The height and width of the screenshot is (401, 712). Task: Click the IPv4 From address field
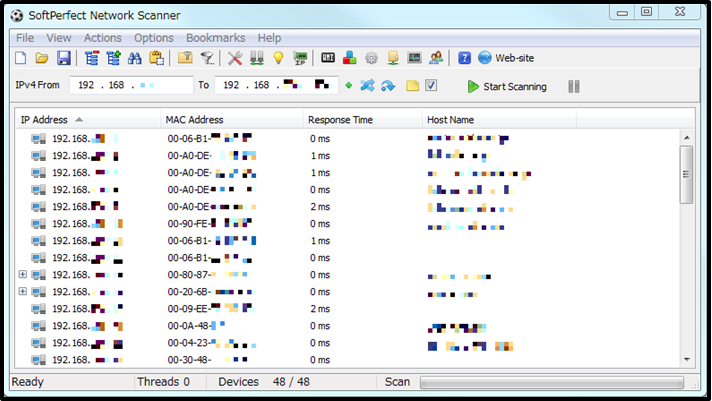point(131,85)
